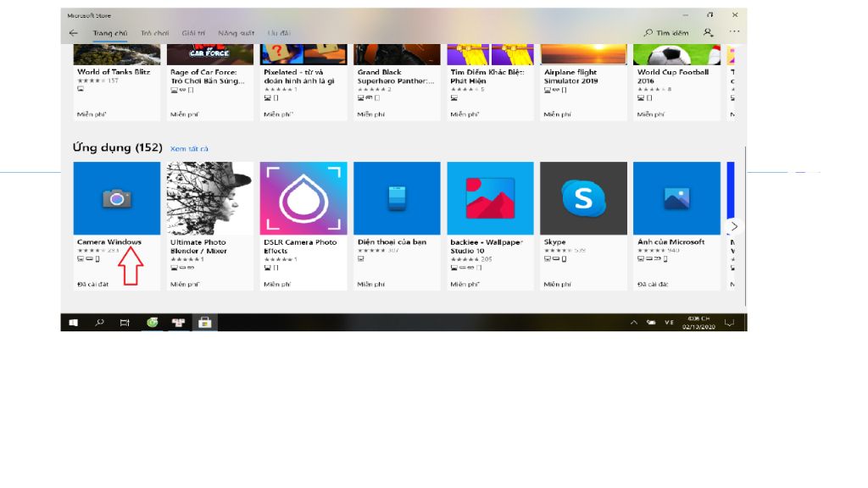Image resolution: width=868 pixels, height=488 pixels.
Task: Open the DSLR Camera Photo Effects tile
Action: [x=303, y=225]
